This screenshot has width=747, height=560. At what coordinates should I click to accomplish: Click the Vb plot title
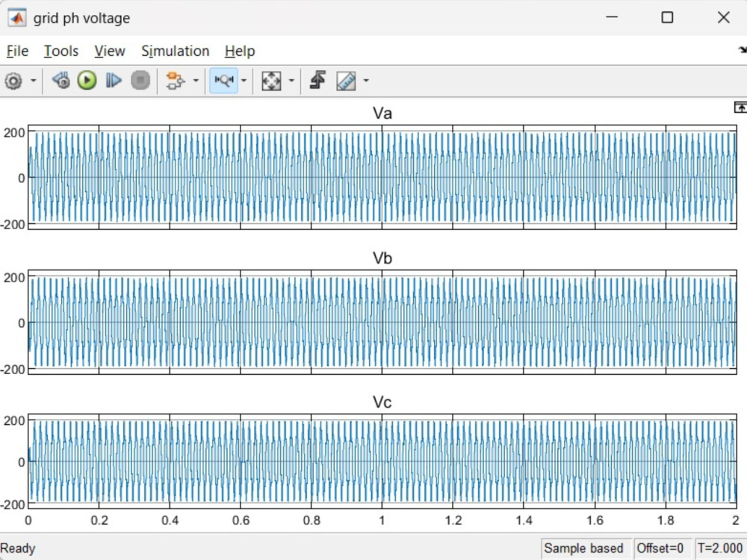point(382,258)
